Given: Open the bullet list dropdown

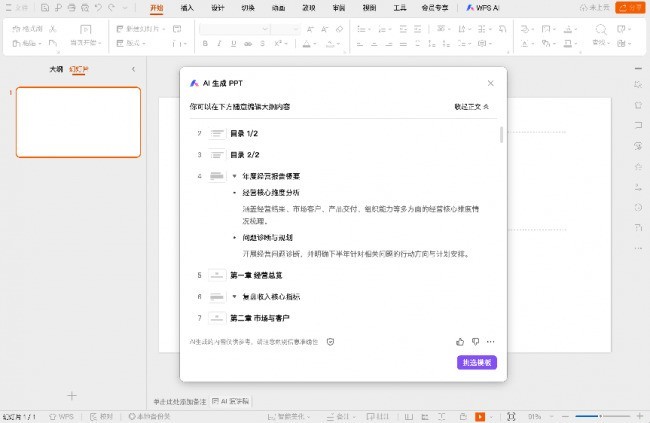Looking at the screenshot, I should pos(369,29).
